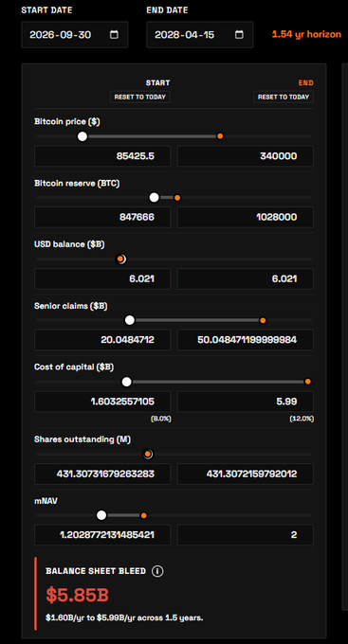Viewport: 348px width, 644px height.
Task: Edit Senior claims start value 20.0484712
Action: pos(102,340)
